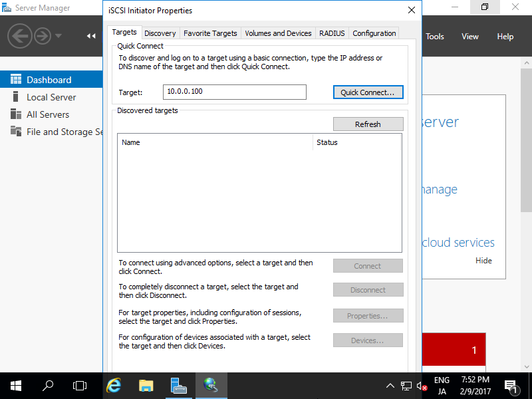Screen dimensions: 532x399
Task: Click the Target IP address field
Action: click(x=235, y=92)
